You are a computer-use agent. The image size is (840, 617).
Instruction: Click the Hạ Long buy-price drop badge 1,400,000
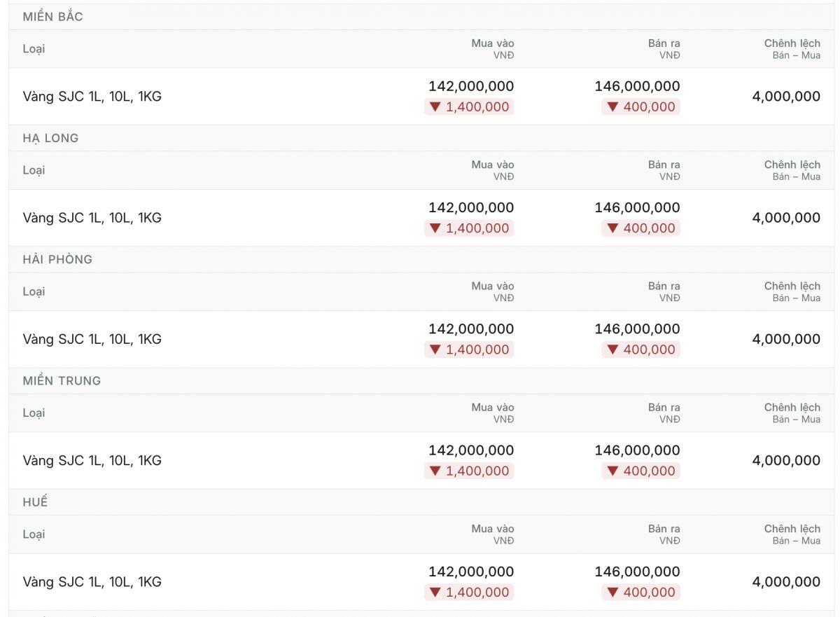(x=469, y=228)
